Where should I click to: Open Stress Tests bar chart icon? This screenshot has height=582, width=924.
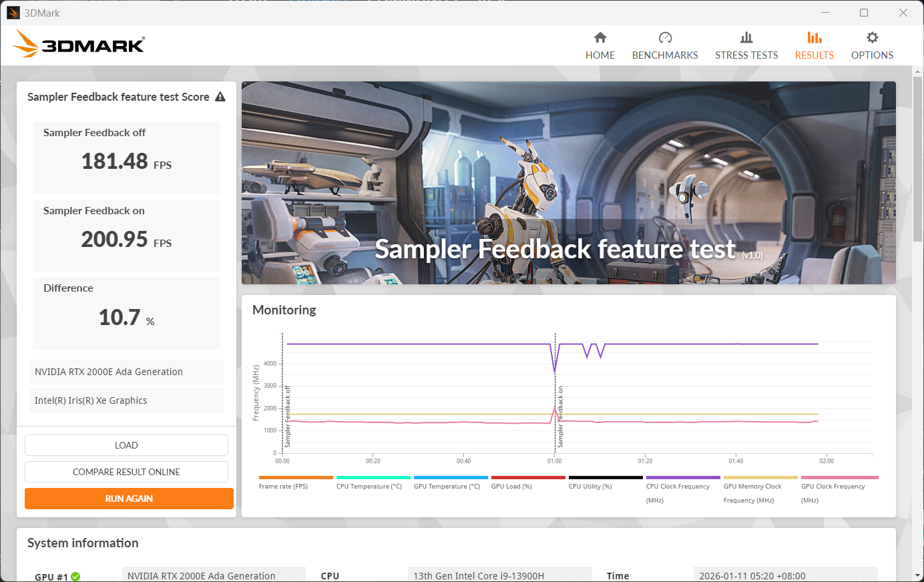click(746, 37)
